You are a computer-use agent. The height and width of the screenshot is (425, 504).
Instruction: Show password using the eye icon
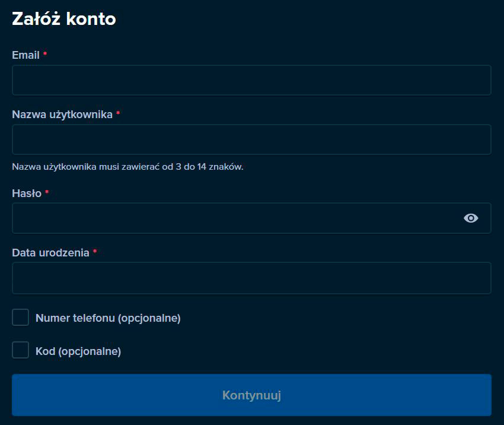[471, 218]
